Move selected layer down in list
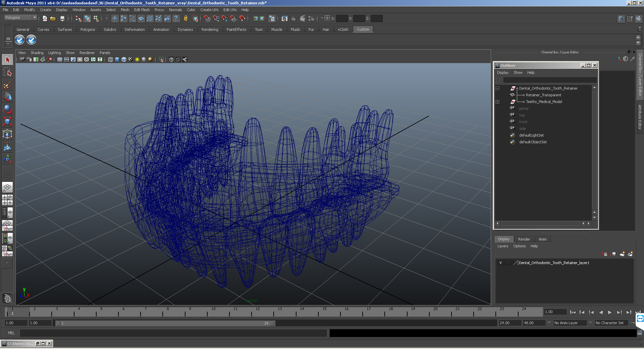 [x=613, y=254]
